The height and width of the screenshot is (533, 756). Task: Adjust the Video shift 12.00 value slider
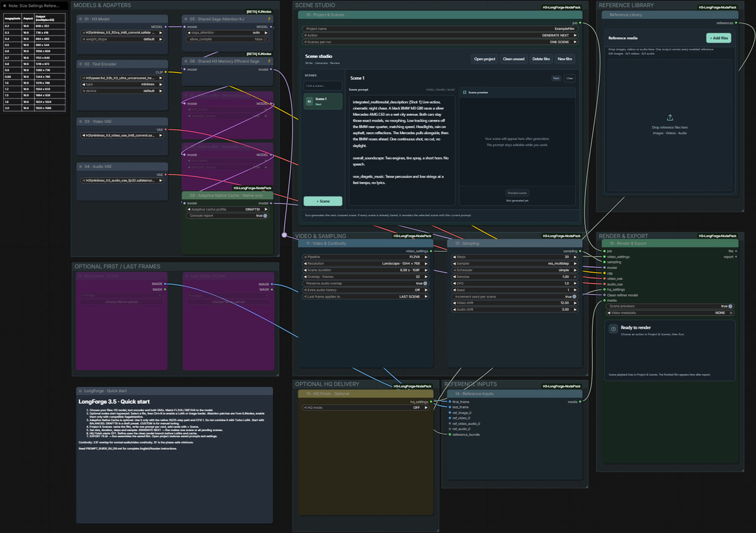513,302
